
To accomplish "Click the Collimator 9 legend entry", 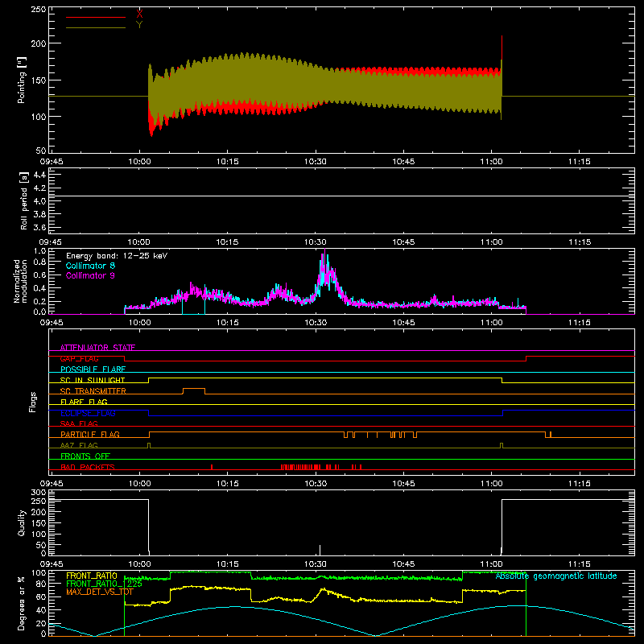I will 90,275.
